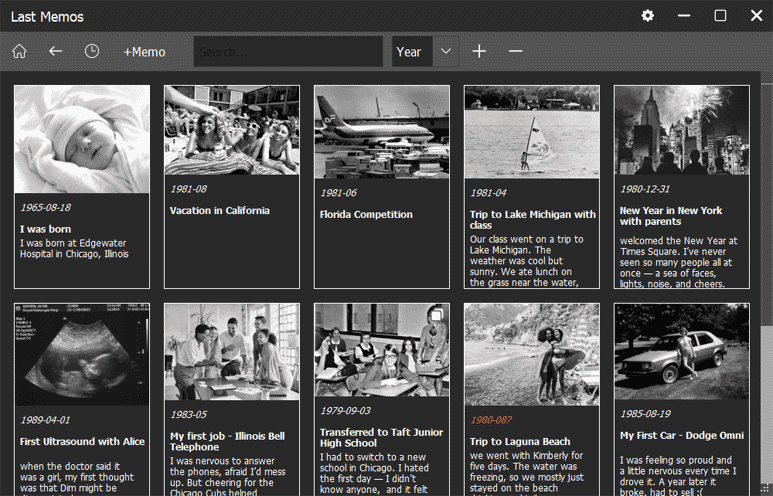This screenshot has width=773, height=496.
Task: Open the clock history icon
Action: pos(92,51)
